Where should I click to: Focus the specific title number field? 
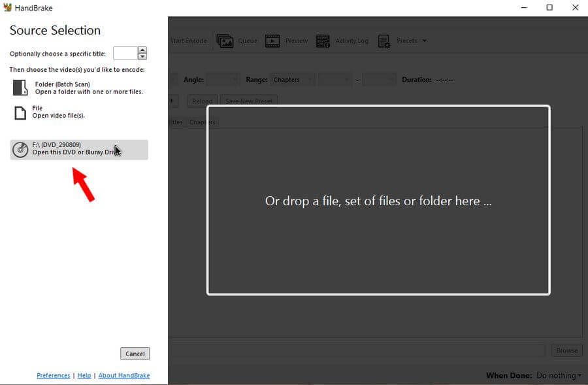[x=125, y=54]
